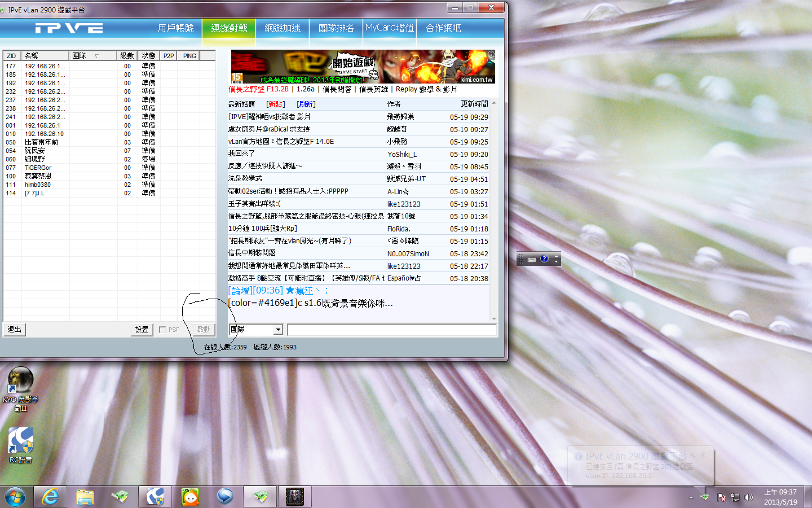
Task: Open Internet Explorer from the taskbar
Action: click(50, 497)
